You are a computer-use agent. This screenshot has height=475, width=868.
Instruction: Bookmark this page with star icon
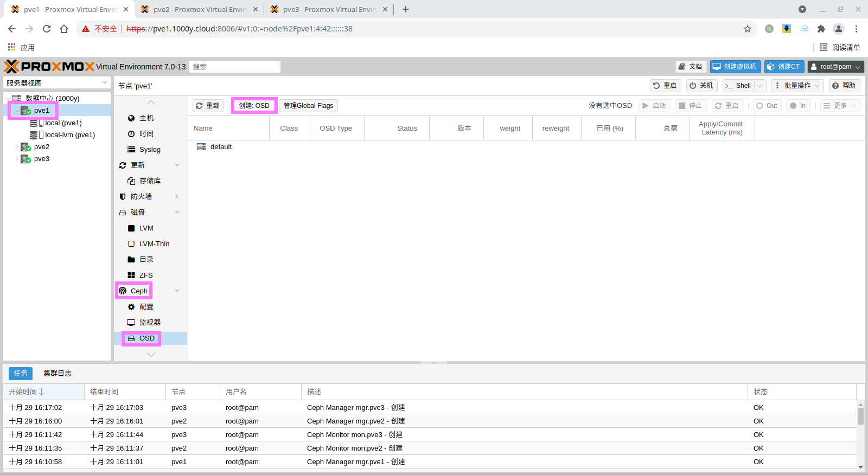[x=748, y=29]
